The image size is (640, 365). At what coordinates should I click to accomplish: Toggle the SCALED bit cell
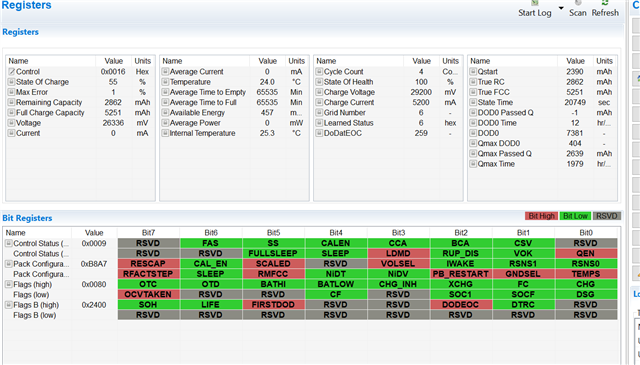(273, 263)
